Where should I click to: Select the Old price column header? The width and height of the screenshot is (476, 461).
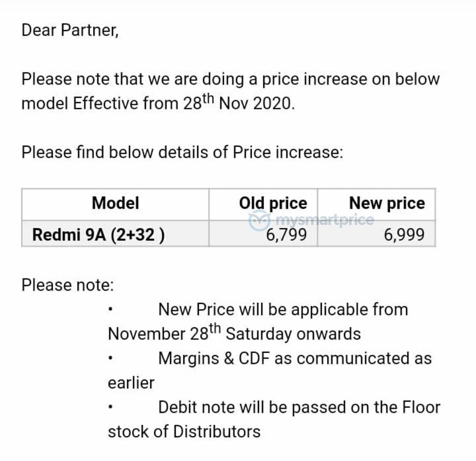[x=273, y=203]
